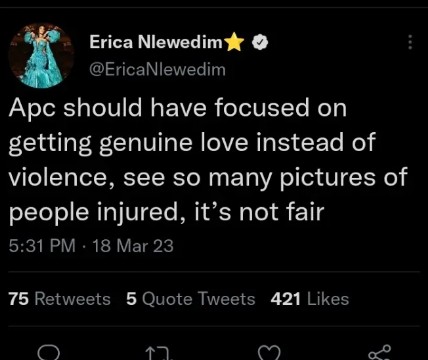The image size is (428, 360).
Task: Click the Erica Nlewedim display name
Action: (156, 42)
